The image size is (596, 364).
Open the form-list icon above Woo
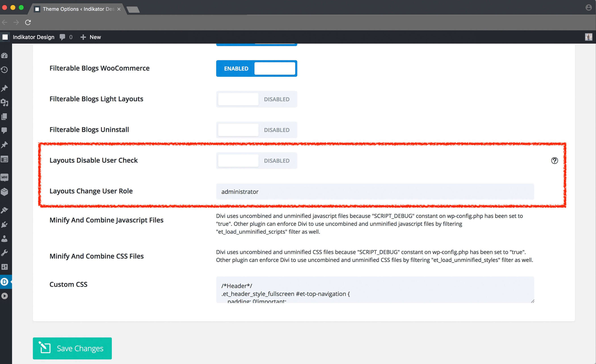pyautogui.click(x=4, y=159)
